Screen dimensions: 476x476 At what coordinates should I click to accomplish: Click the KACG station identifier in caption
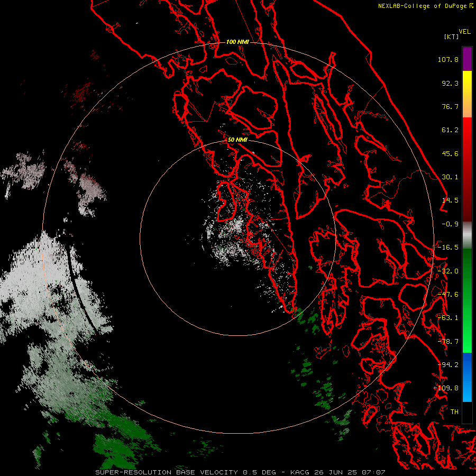point(300,472)
